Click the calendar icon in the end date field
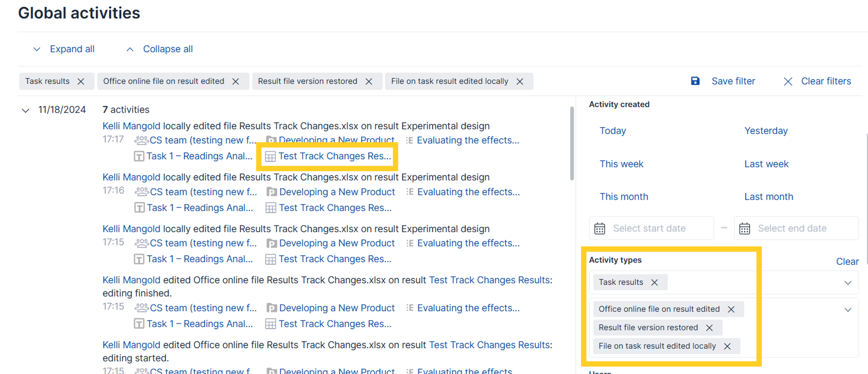This screenshot has width=868, height=374. [744, 228]
